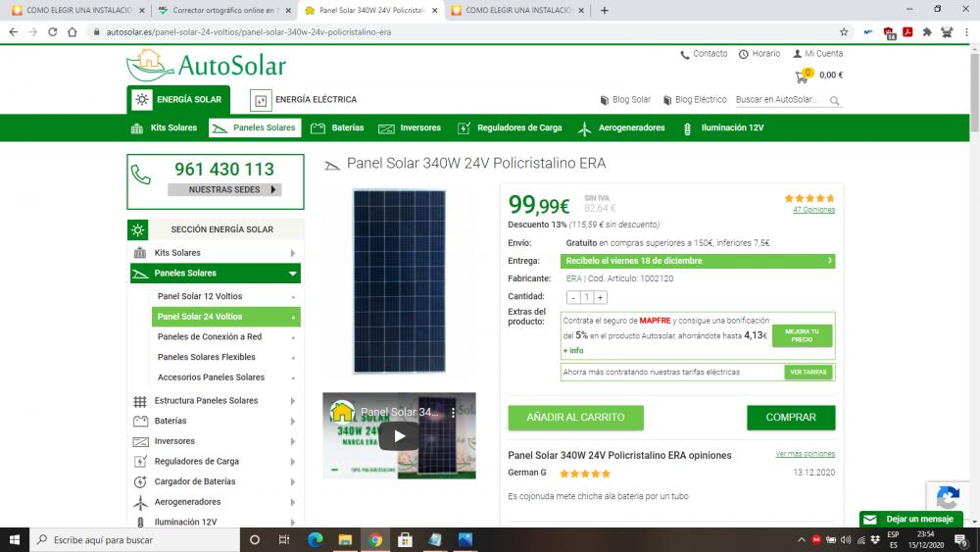980x552 pixels.
Task: Open Aerogeneradores in green menu bar
Action: 621,127
